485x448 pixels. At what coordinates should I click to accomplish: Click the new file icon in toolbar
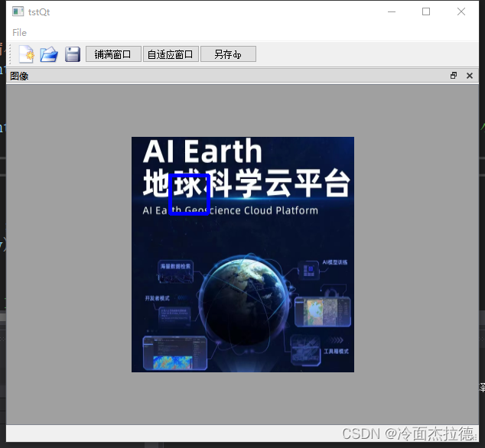26,54
